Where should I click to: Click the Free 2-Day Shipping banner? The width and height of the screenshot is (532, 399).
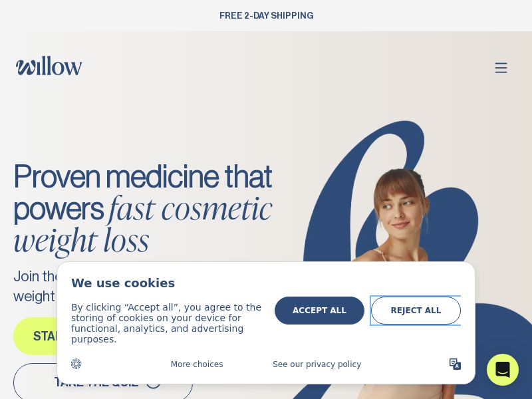click(266, 15)
